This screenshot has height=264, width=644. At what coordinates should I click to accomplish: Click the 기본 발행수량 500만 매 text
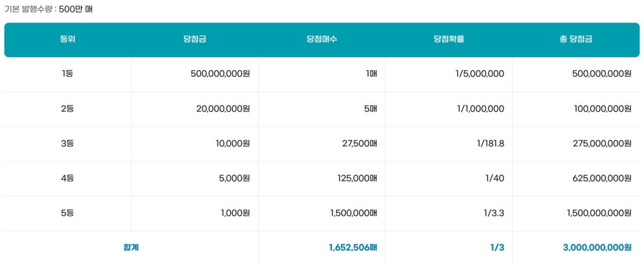click(x=50, y=9)
